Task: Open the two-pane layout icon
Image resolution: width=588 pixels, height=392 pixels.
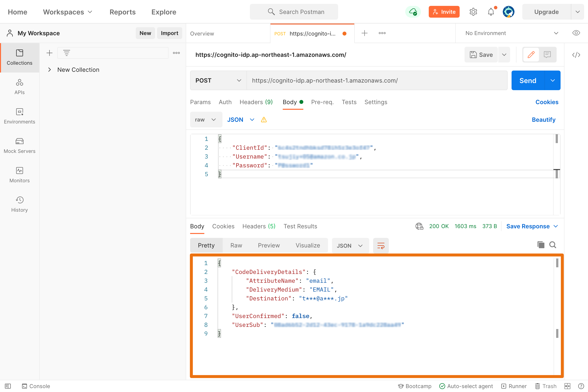Action: (x=567, y=386)
